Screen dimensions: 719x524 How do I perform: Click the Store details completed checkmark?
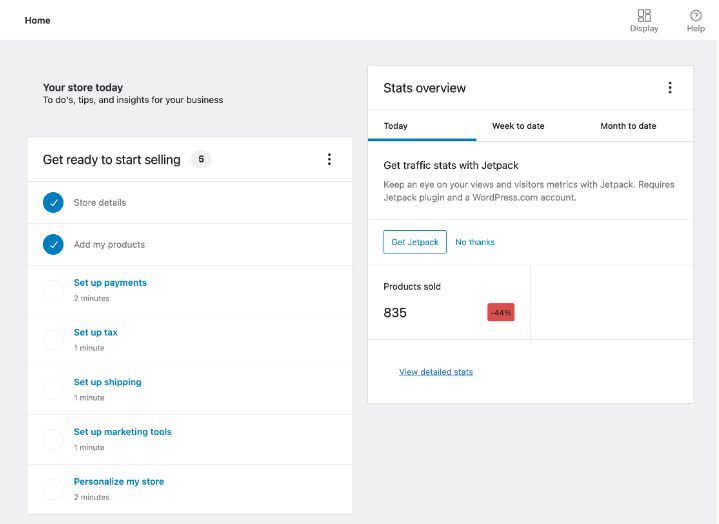[x=53, y=203]
